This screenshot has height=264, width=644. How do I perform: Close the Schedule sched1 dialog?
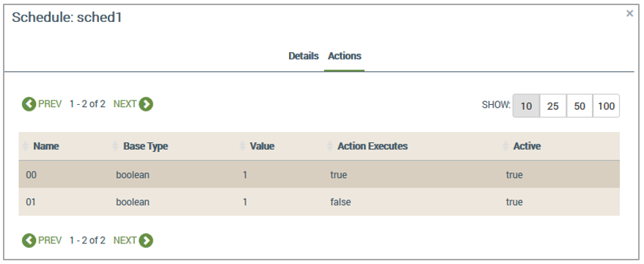point(629,13)
